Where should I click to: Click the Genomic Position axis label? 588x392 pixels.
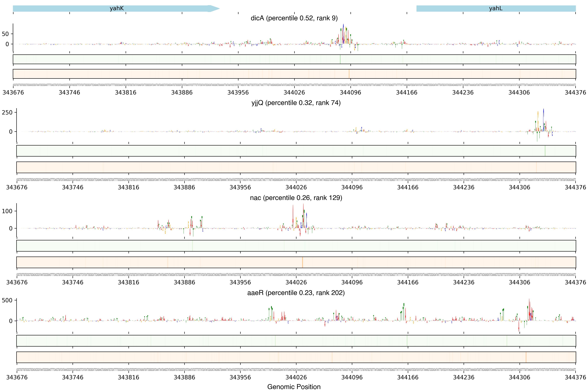[x=294, y=387]
